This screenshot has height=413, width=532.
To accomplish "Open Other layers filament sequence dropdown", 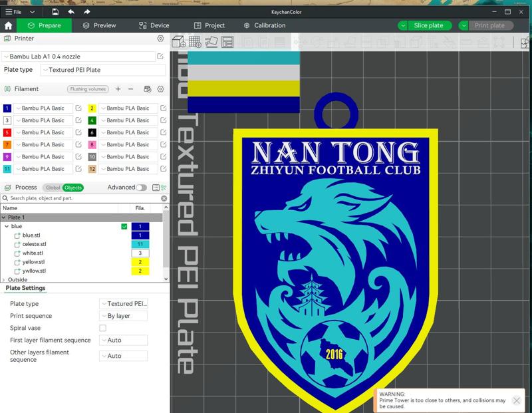I will click(x=124, y=356).
